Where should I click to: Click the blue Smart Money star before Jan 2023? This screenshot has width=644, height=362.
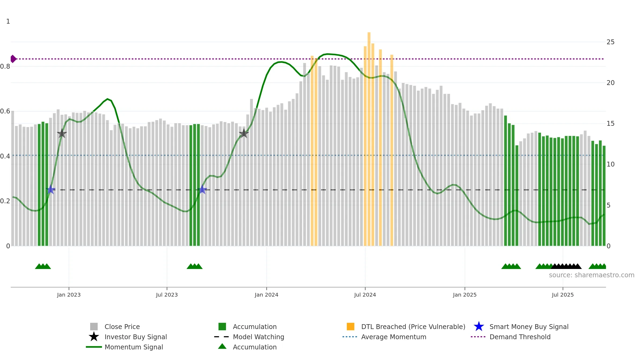point(50,189)
